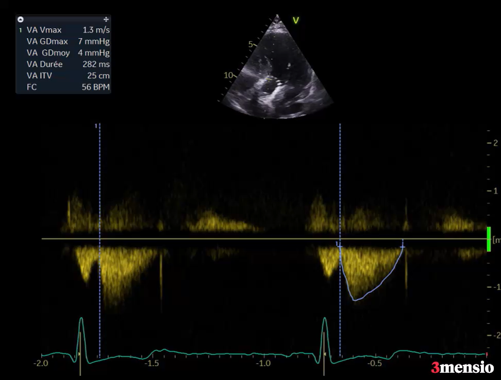
Task: Select the FC heart rate label
Action: (x=31, y=87)
